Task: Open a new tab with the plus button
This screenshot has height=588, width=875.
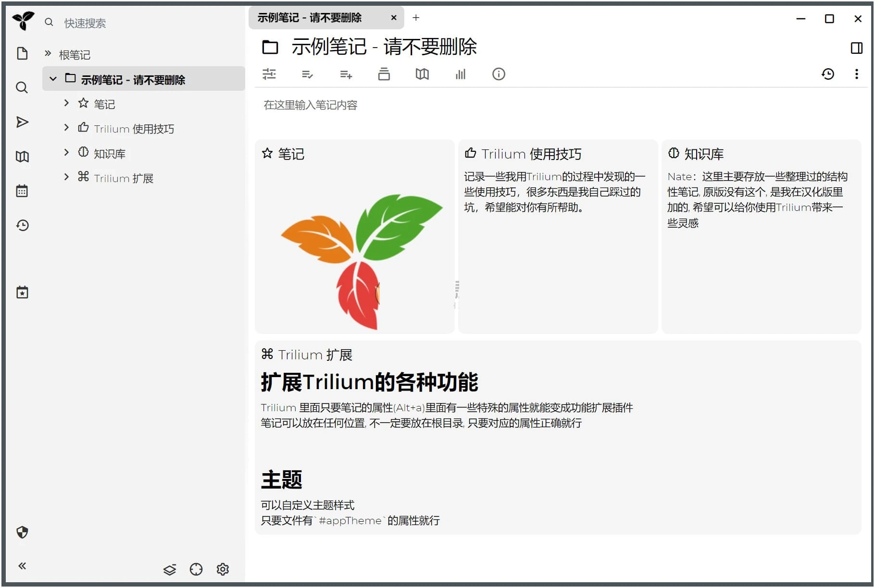Action: pyautogui.click(x=416, y=18)
